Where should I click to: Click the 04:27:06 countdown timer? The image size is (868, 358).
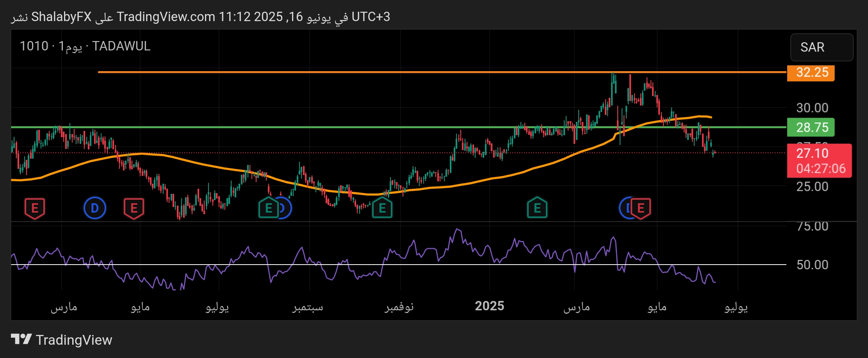click(821, 169)
